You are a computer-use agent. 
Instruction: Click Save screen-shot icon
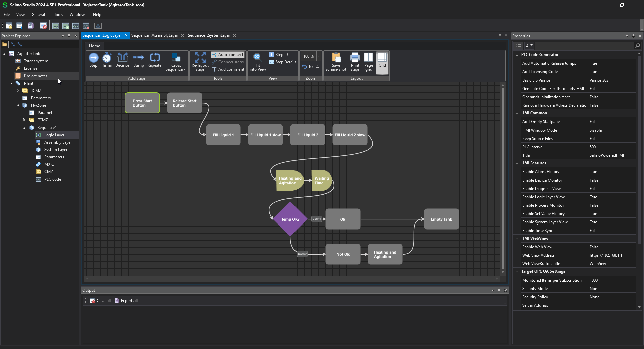pos(336,62)
